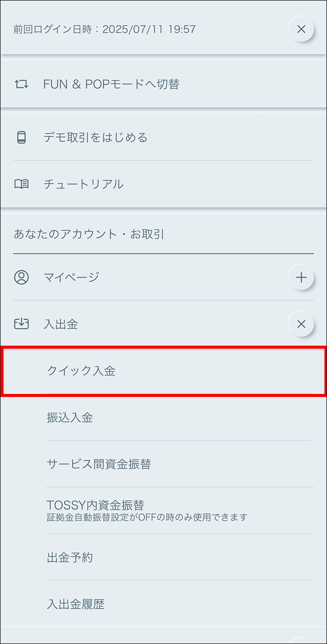327x644 pixels.
Task: Open チュートリアル menu item
Action: tap(84, 184)
